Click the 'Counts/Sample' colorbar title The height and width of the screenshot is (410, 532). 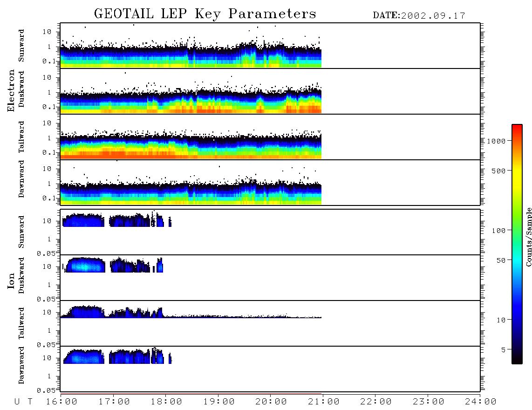click(528, 237)
